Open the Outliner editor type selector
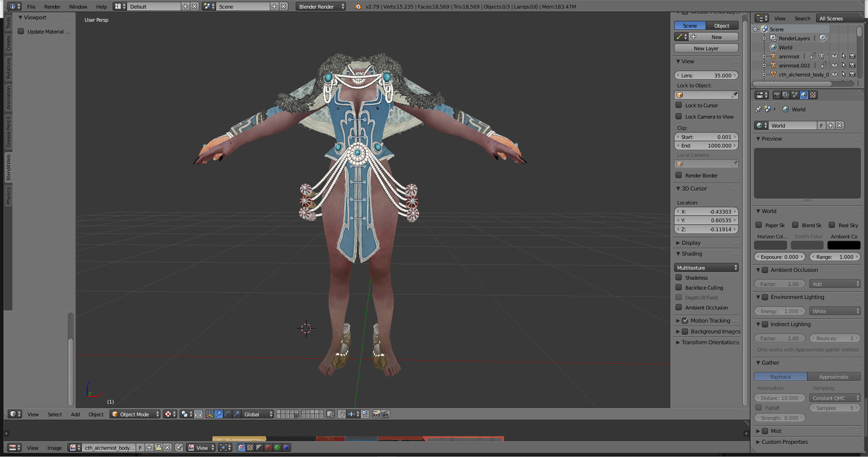Image resolution: width=868 pixels, height=457 pixels. click(x=762, y=18)
